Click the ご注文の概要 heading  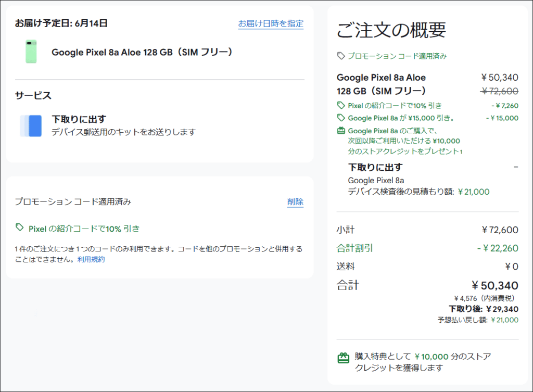point(391,30)
